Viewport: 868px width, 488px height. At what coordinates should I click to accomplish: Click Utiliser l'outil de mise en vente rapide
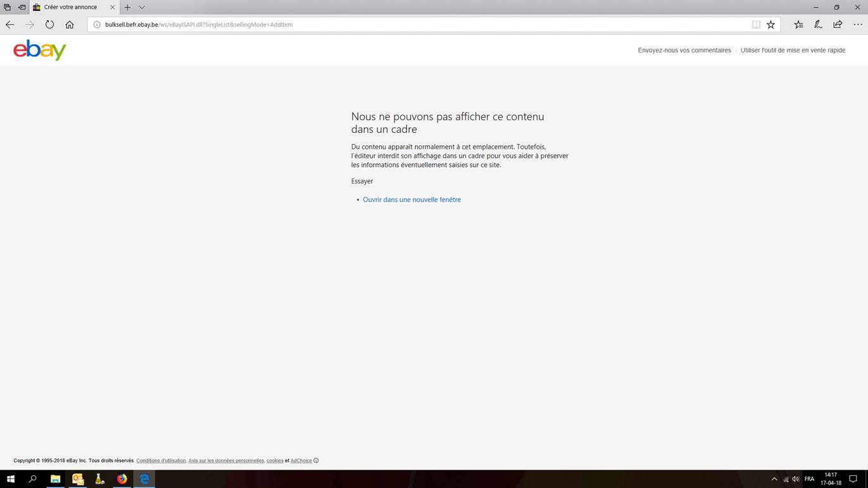[x=793, y=50]
